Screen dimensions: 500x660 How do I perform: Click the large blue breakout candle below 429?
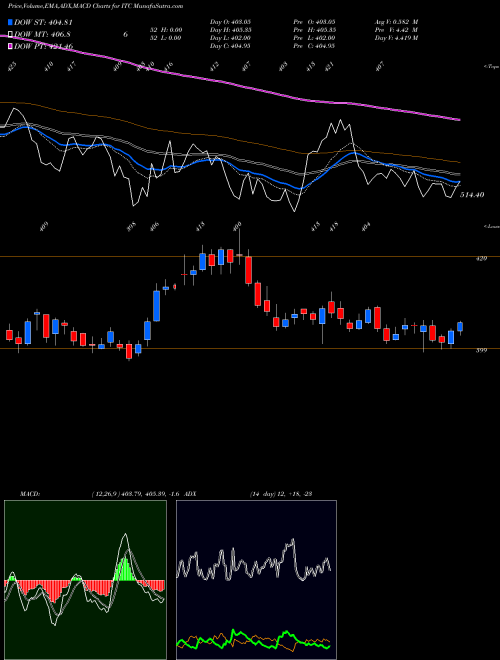[156, 306]
